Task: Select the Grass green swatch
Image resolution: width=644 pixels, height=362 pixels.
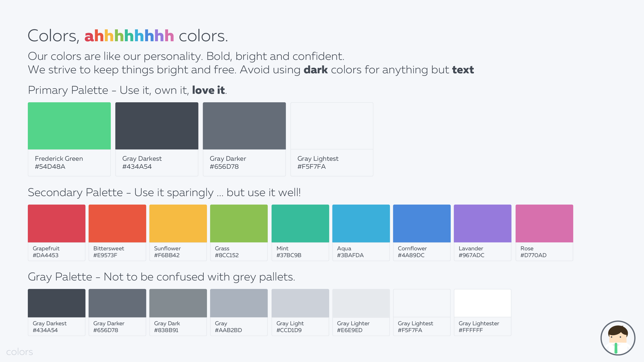Action: coord(239,223)
